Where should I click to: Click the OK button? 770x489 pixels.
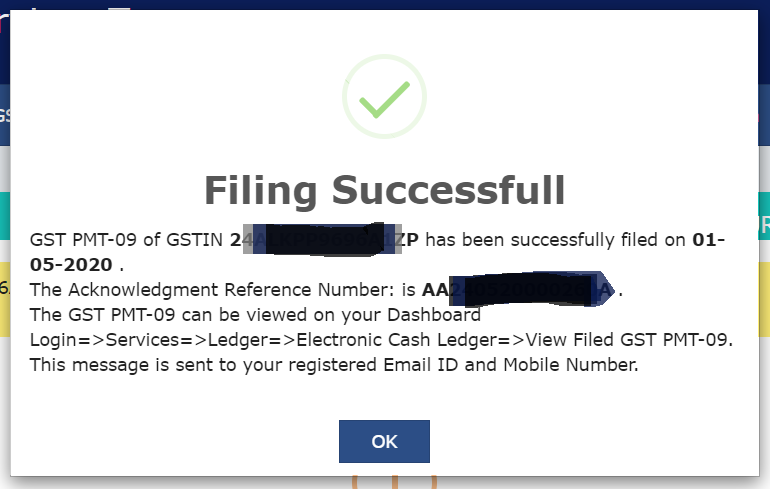[384, 441]
